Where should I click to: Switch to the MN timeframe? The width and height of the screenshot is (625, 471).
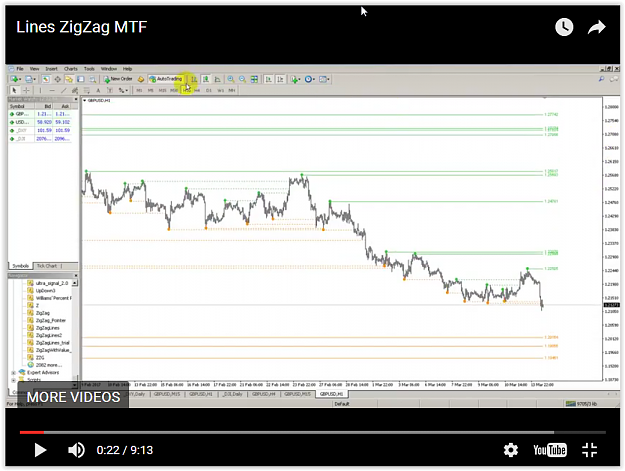(x=232, y=90)
